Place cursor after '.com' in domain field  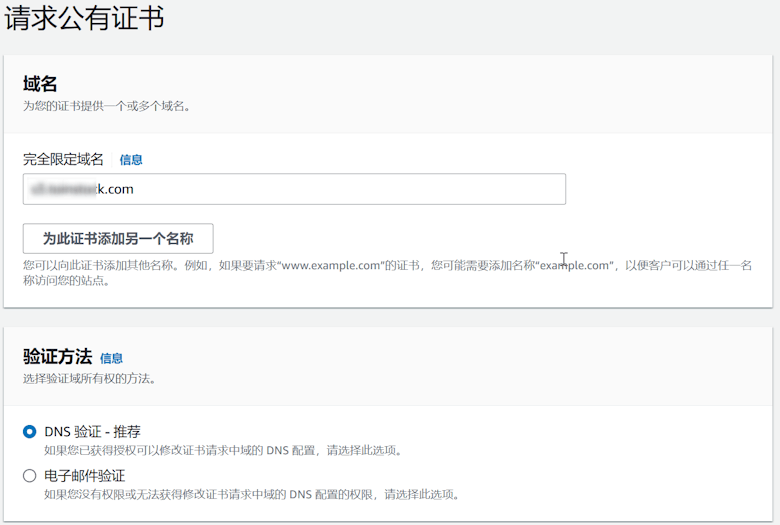click(135, 189)
